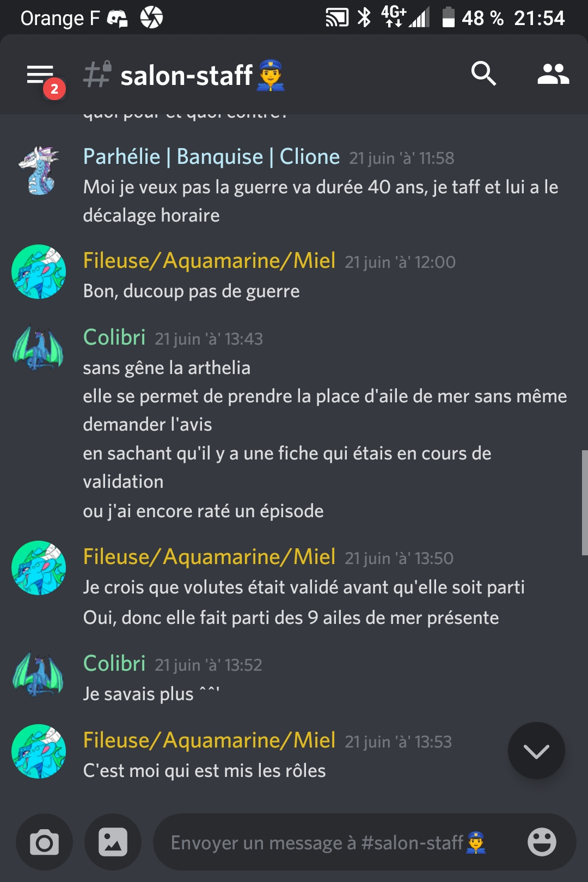This screenshot has height=882, width=588.
Task: Open the emoji picker smiley icon
Action: click(x=542, y=842)
